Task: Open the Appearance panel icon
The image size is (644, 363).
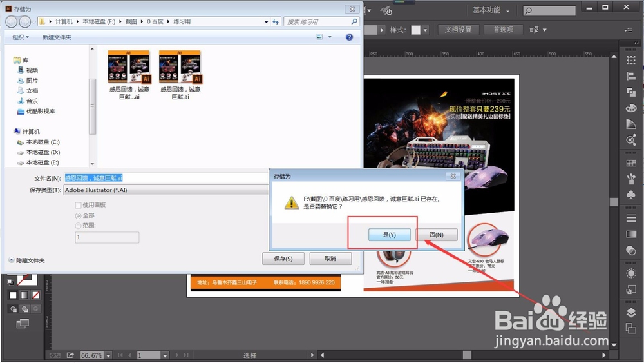Action: [x=631, y=273]
